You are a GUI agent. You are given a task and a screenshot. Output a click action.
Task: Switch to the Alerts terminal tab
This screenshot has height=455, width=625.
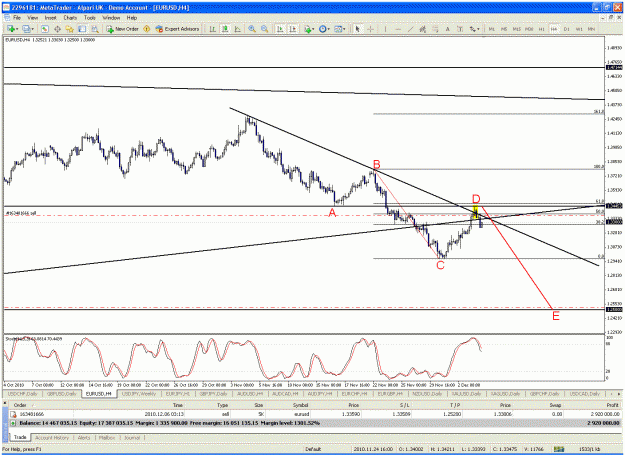pos(84,437)
